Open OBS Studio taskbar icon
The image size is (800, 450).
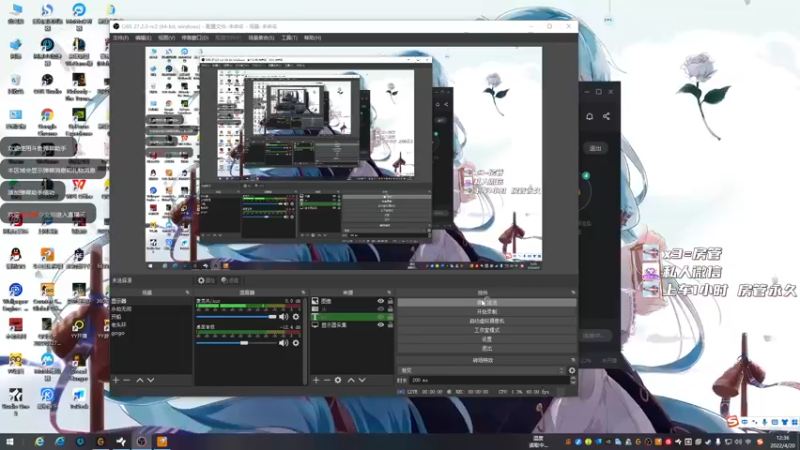[x=141, y=442]
